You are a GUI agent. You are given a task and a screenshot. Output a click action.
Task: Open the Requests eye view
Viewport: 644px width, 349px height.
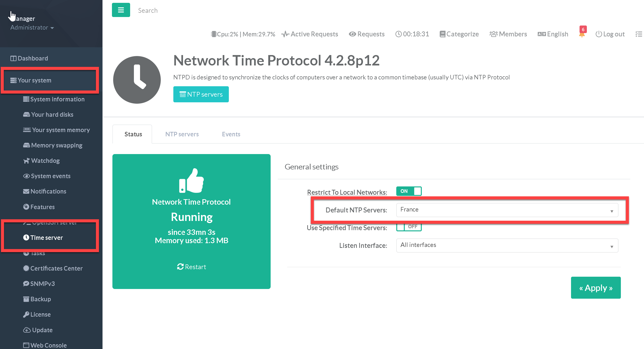[x=367, y=34]
